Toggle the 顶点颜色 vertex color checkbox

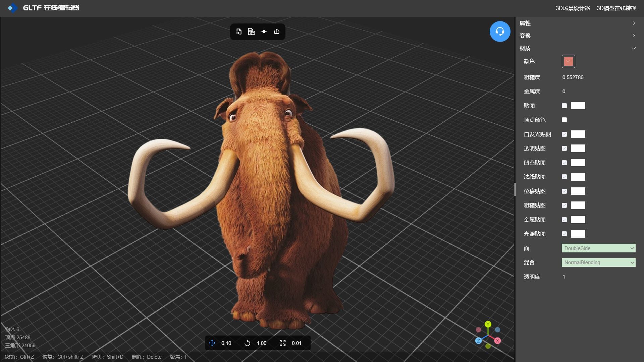coord(564,120)
